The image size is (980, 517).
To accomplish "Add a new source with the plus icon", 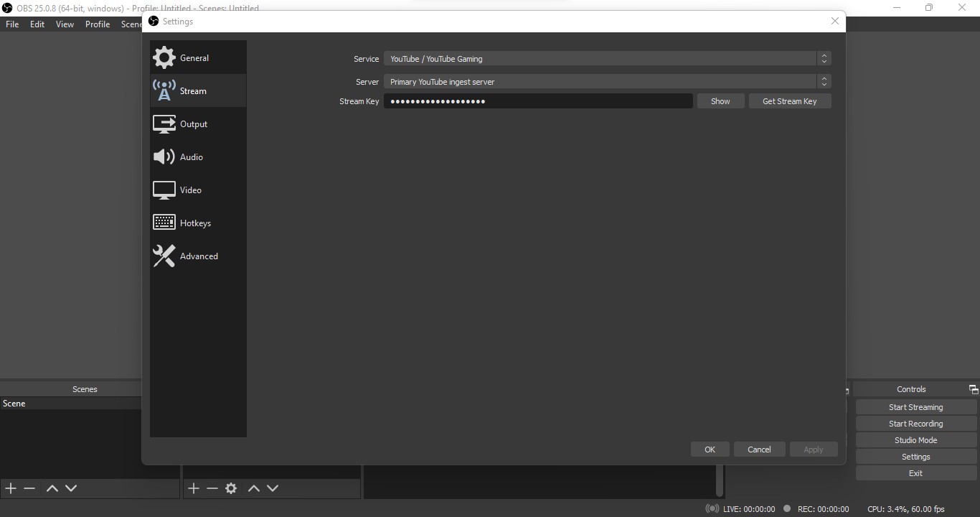I will tap(194, 488).
